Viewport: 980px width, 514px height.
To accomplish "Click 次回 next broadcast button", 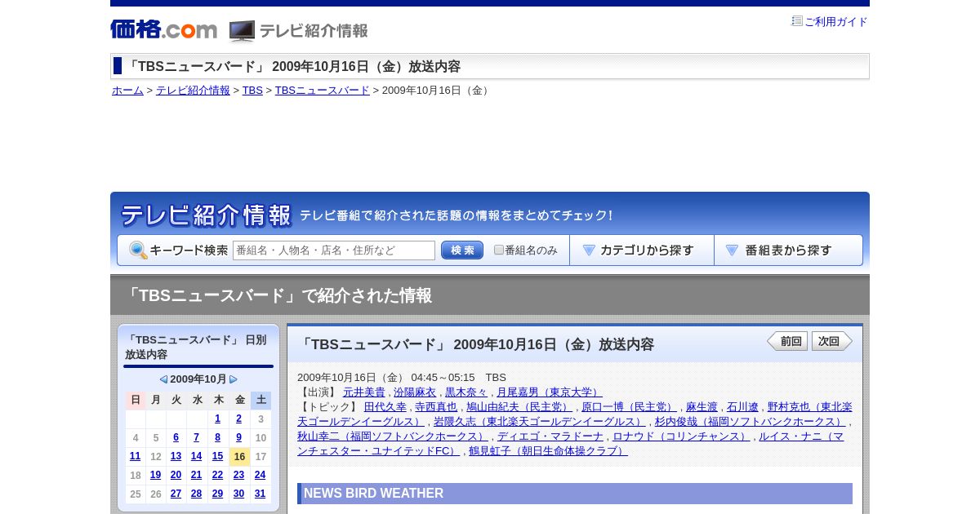I will click(831, 341).
